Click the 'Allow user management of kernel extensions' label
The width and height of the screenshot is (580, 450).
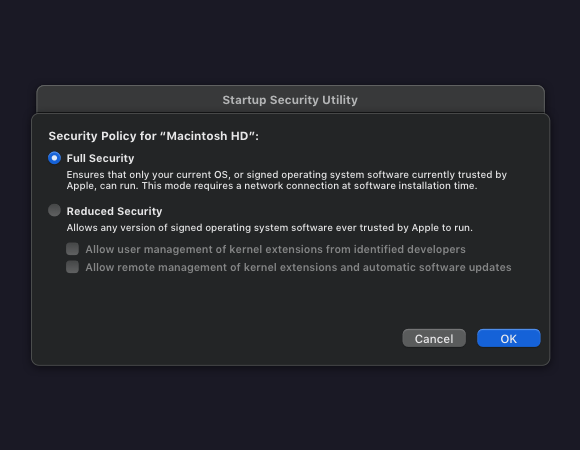(x=276, y=249)
